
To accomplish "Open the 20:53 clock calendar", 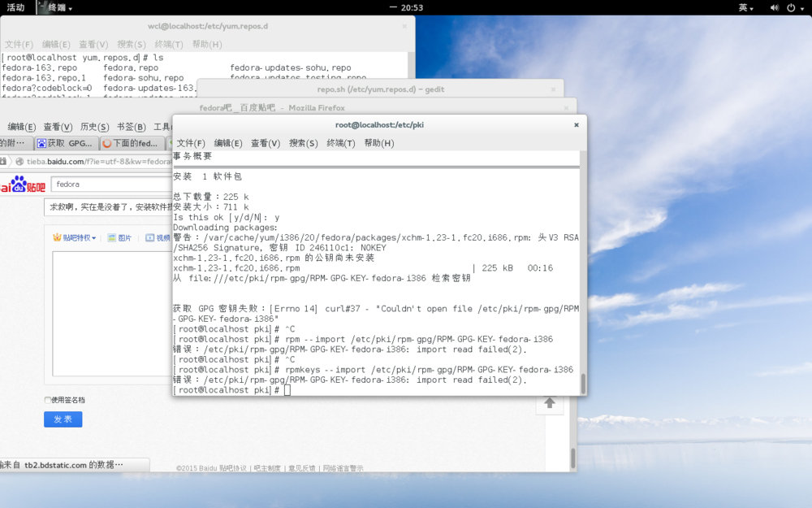I will (x=412, y=7).
